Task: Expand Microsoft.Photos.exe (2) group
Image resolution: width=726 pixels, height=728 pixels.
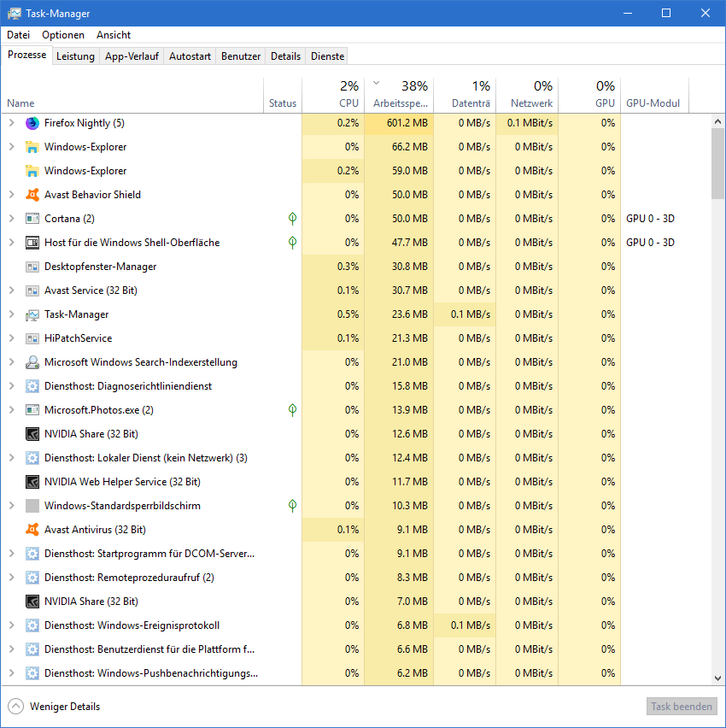Action: coord(12,410)
